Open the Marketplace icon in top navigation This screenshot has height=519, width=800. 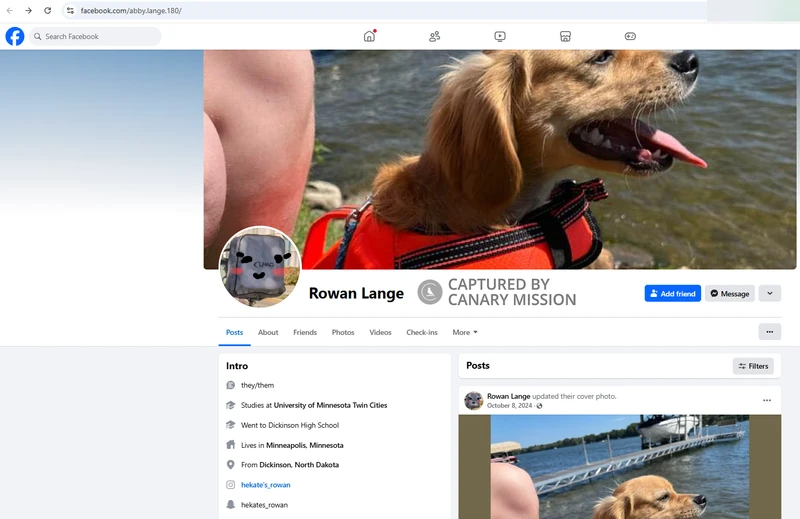[565, 36]
